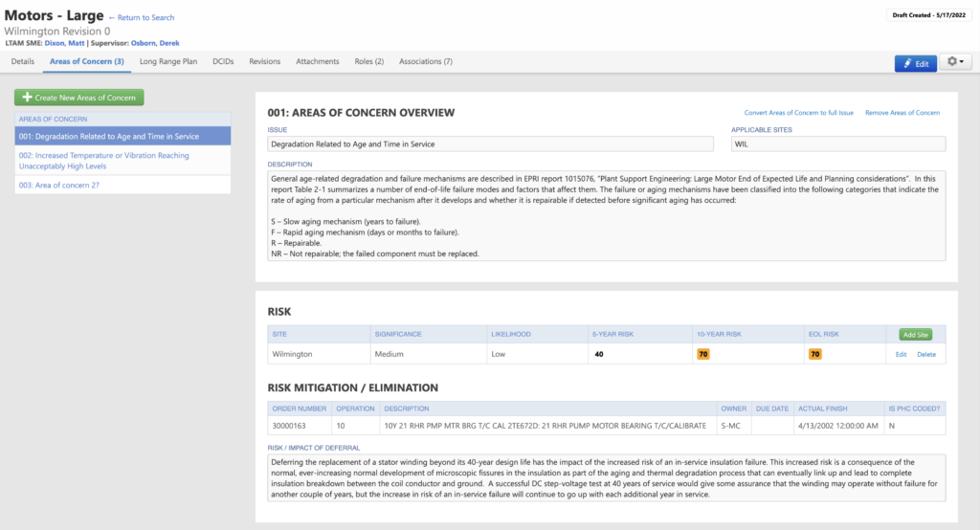The width and height of the screenshot is (980, 530).
Task: Switch to the Details tab
Action: [x=23, y=61]
